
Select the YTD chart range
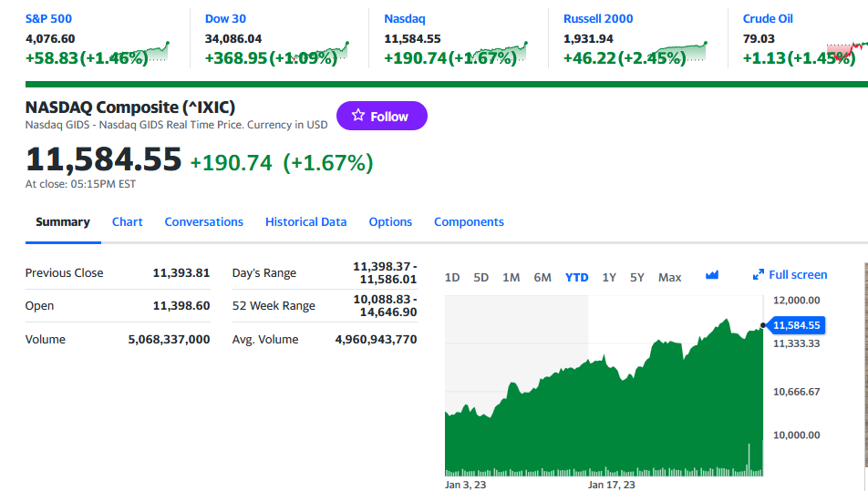coord(577,278)
